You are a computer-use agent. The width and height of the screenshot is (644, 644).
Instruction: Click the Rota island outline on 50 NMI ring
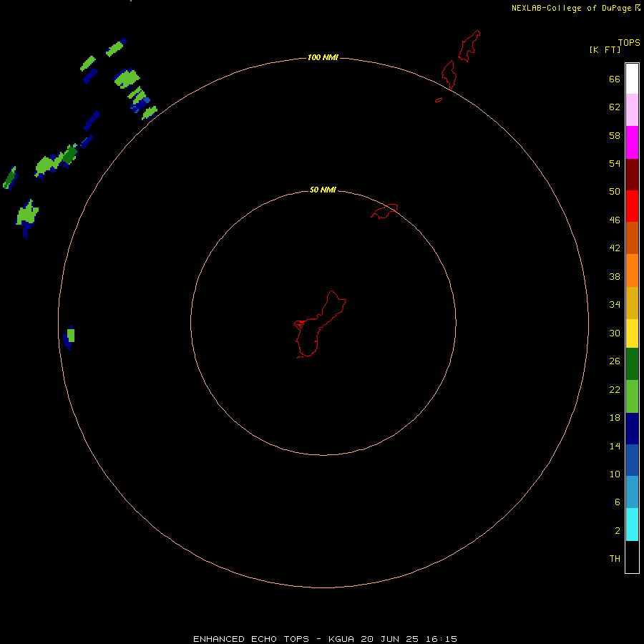pos(384,211)
